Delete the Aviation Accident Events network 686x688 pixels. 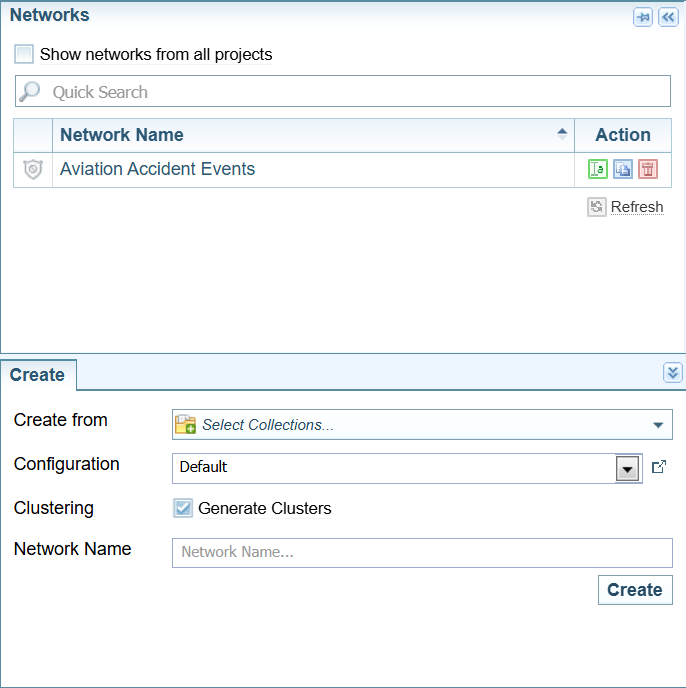click(648, 169)
